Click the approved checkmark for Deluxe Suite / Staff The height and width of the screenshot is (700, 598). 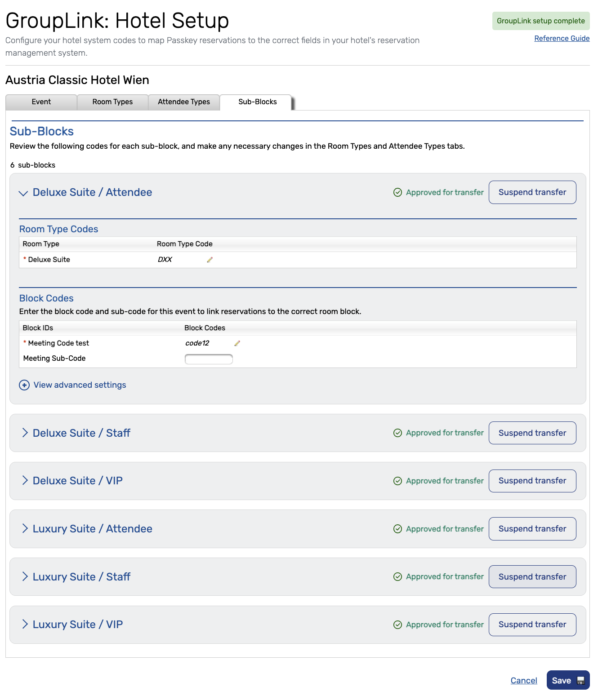pyautogui.click(x=397, y=433)
